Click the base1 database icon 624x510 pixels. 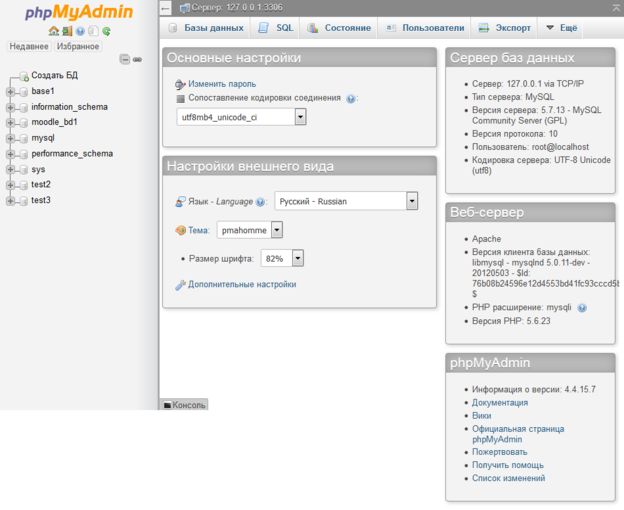pos(23,92)
